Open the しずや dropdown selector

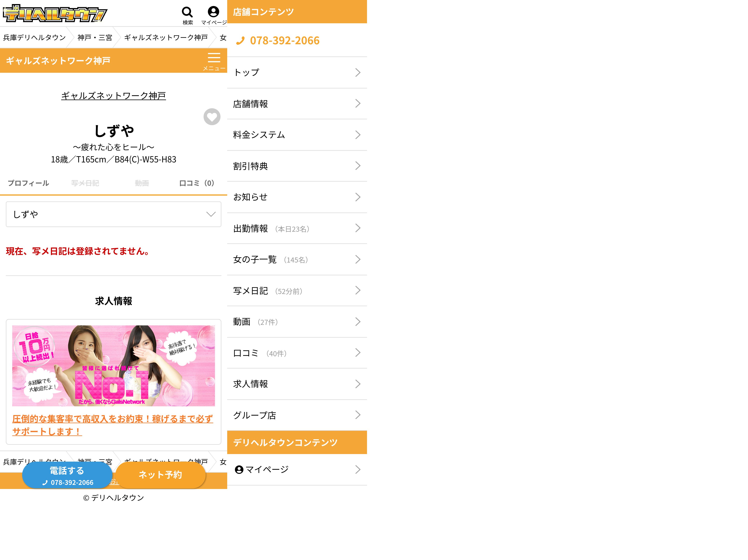point(114,214)
